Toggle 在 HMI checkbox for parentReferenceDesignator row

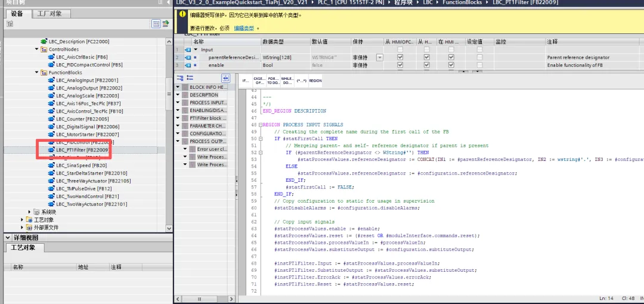point(451,57)
